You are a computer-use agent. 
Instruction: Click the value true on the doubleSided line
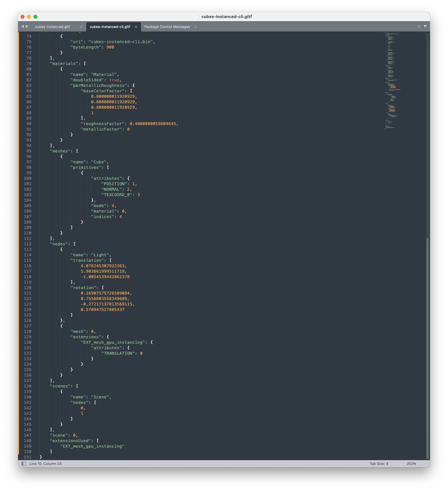113,80
